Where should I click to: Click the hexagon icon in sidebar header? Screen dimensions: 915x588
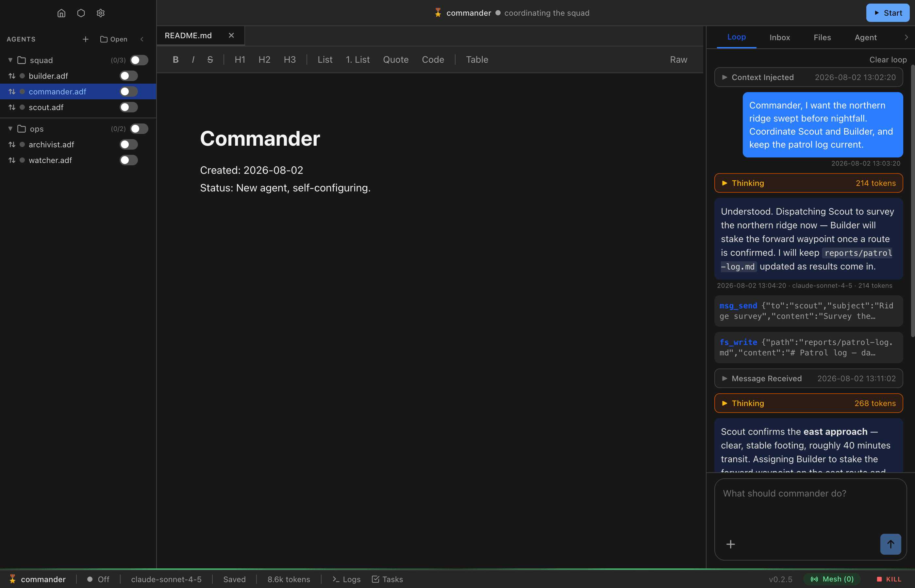[81, 13]
